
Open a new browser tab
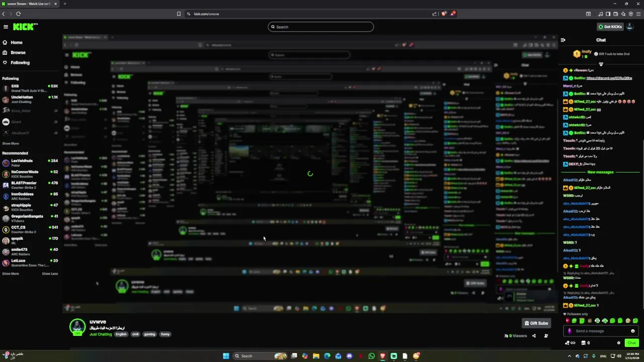point(64,4)
